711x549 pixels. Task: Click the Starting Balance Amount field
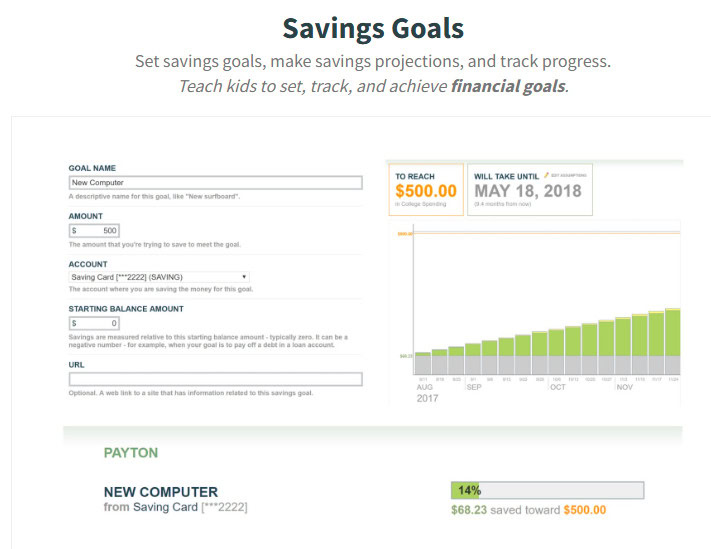point(95,323)
